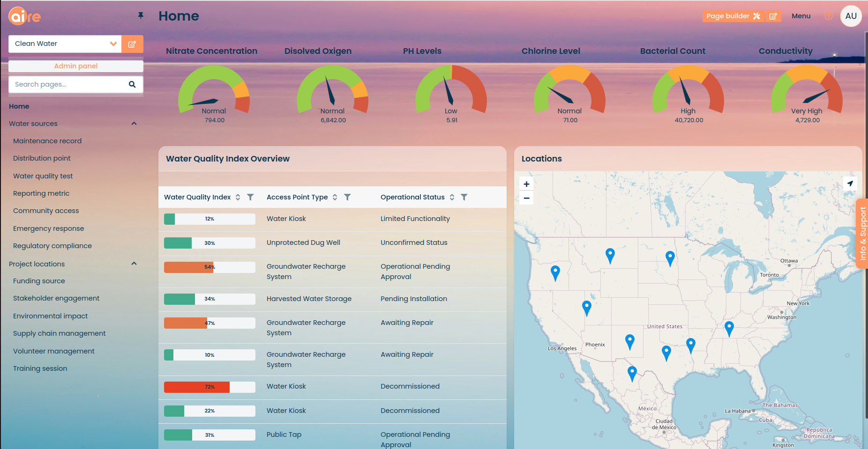Click the 72% water quality progress bar

[x=210, y=387]
